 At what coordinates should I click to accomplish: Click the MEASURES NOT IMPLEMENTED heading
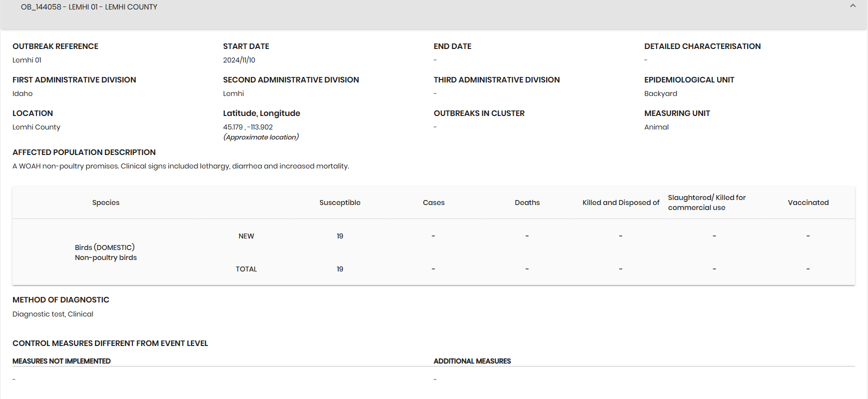pos(61,361)
